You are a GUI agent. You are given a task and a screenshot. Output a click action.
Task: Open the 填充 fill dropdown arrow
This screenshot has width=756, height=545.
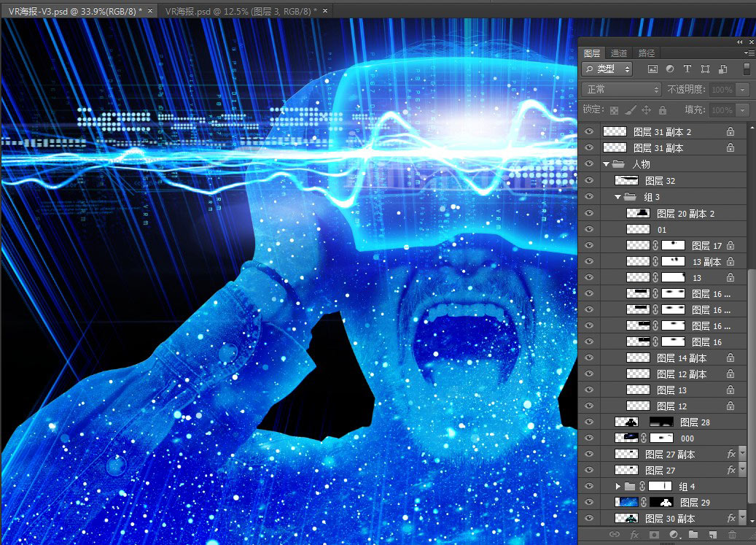(x=742, y=110)
